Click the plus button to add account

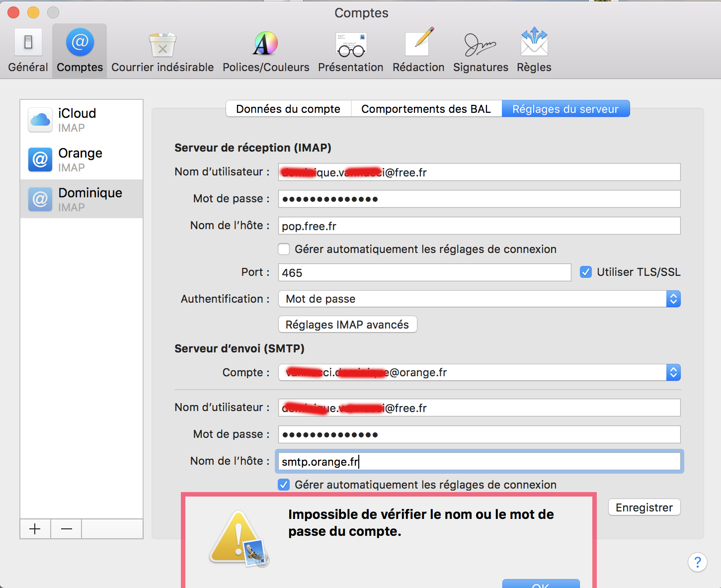[x=35, y=529]
